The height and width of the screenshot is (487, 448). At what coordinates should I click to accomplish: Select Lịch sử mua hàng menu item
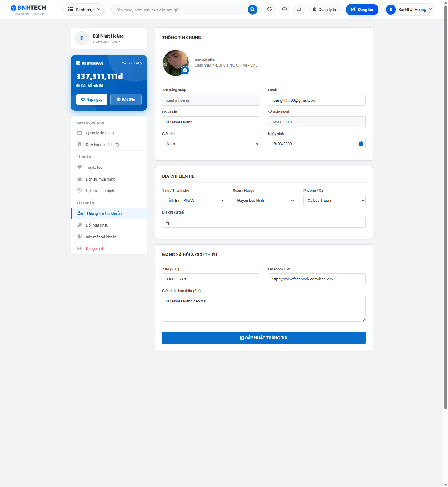(x=100, y=179)
